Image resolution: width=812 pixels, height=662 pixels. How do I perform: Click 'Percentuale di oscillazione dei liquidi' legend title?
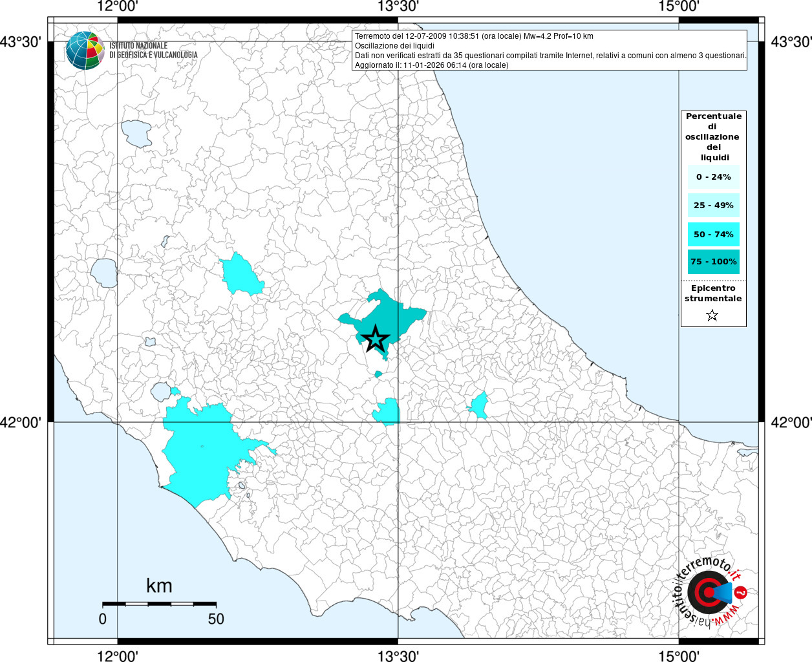(713, 137)
